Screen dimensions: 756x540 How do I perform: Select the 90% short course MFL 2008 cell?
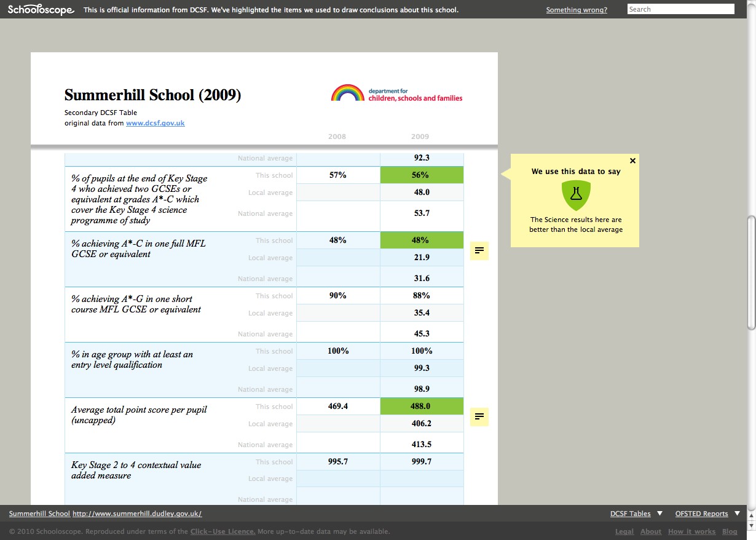(338, 295)
